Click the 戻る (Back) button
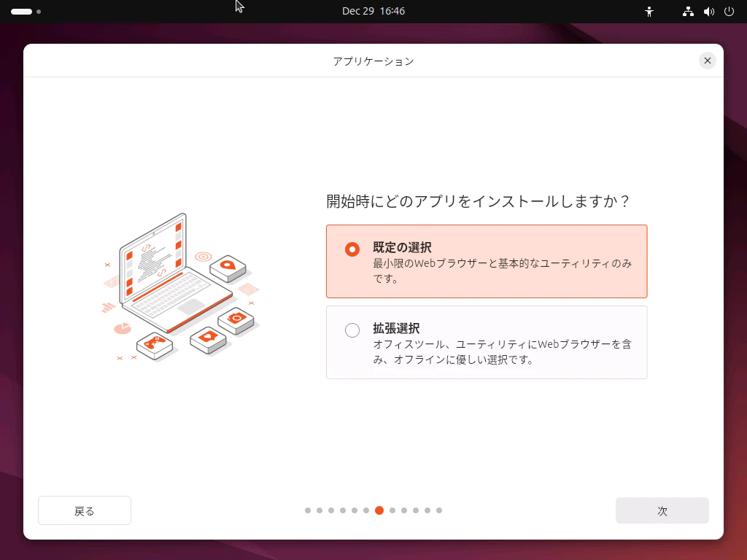 click(84, 510)
